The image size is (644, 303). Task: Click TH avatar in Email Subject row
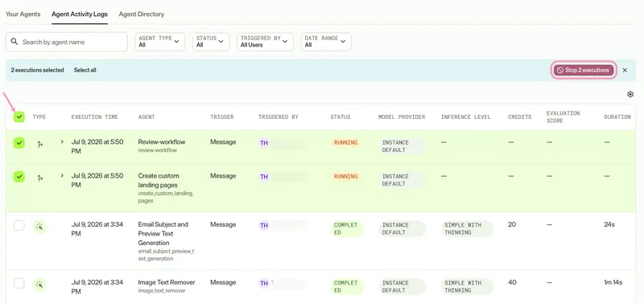tap(264, 226)
